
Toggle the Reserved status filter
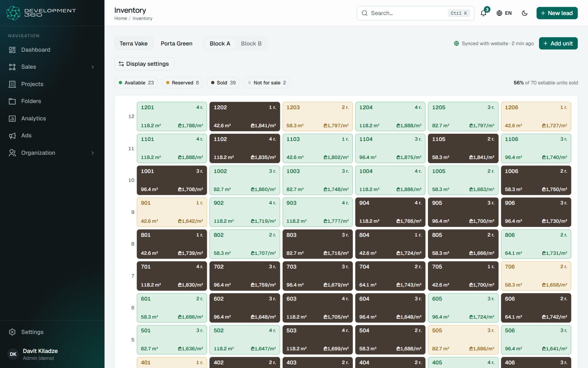(x=183, y=83)
